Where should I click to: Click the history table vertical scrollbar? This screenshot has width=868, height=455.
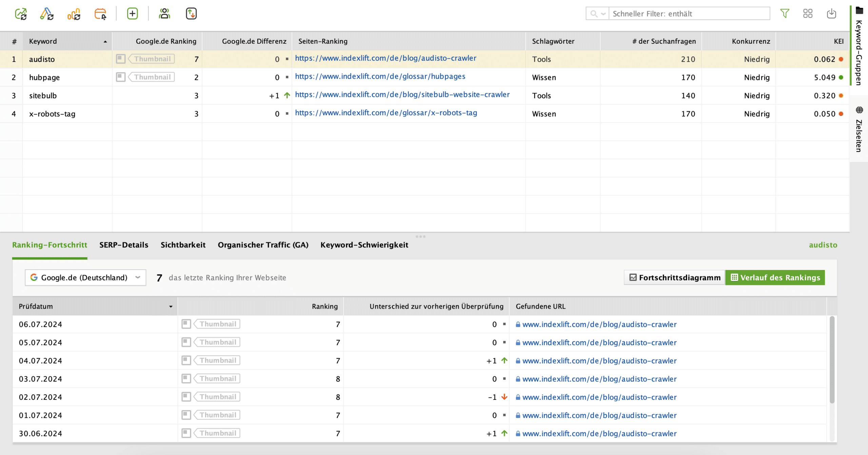coord(832,360)
